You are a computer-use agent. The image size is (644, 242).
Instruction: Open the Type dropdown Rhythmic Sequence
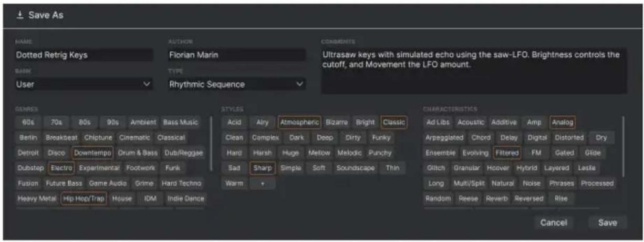tap(236, 84)
